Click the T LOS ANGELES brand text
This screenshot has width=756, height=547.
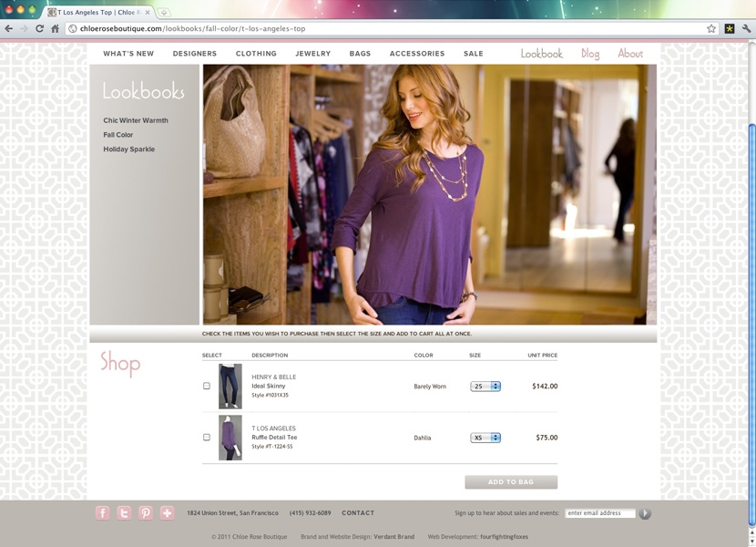tap(273, 428)
